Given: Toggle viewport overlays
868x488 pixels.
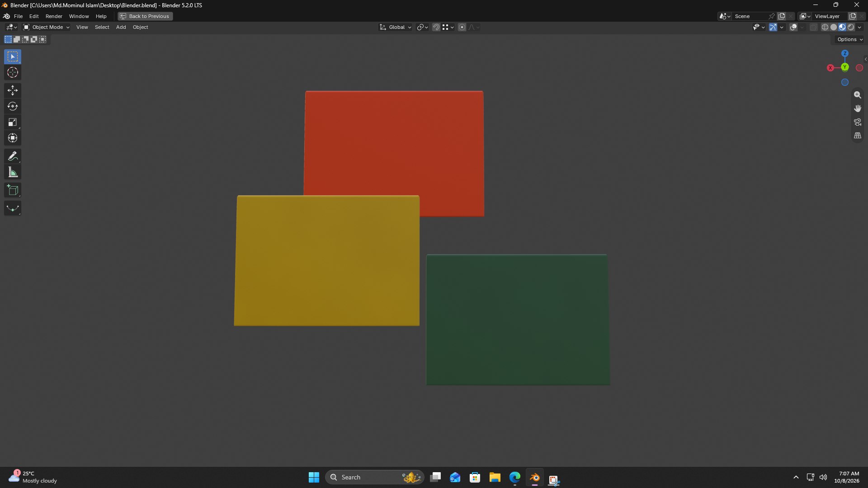Looking at the screenshot, I should (793, 27).
